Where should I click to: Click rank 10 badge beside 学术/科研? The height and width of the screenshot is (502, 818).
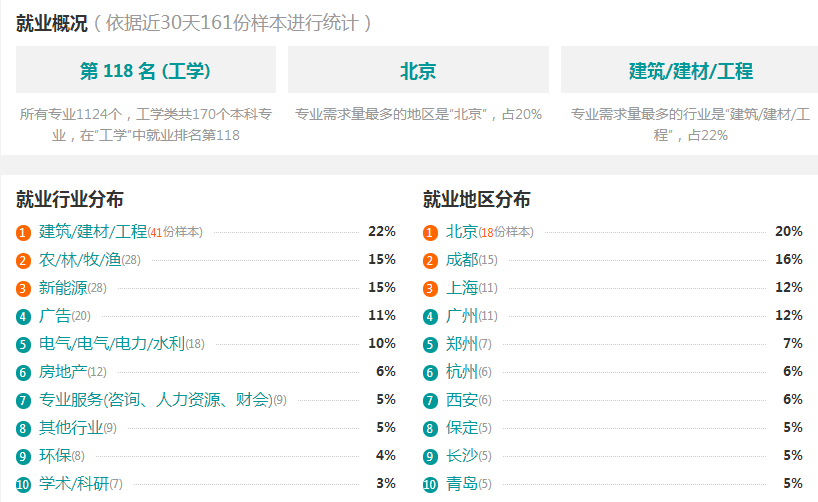(23, 484)
